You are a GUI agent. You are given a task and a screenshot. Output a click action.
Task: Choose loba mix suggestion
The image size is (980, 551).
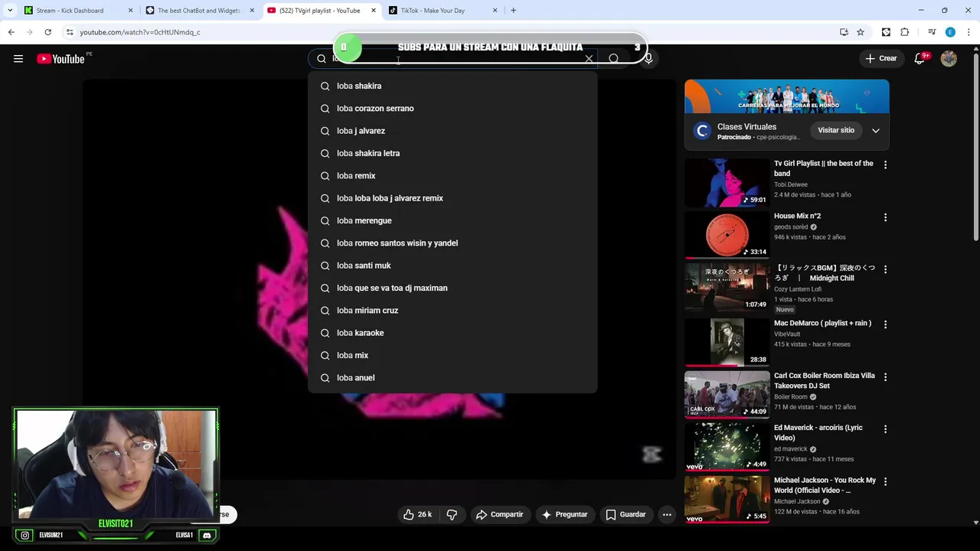tap(452, 355)
